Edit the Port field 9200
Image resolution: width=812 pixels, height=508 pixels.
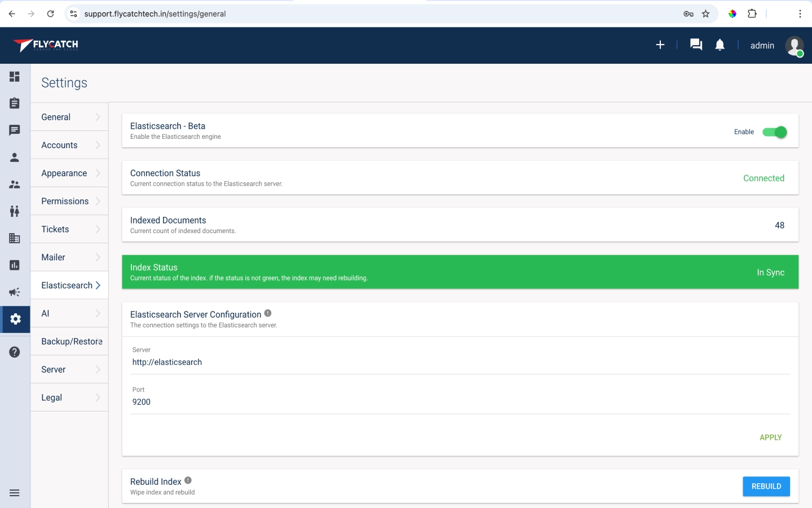coord(460,402)
